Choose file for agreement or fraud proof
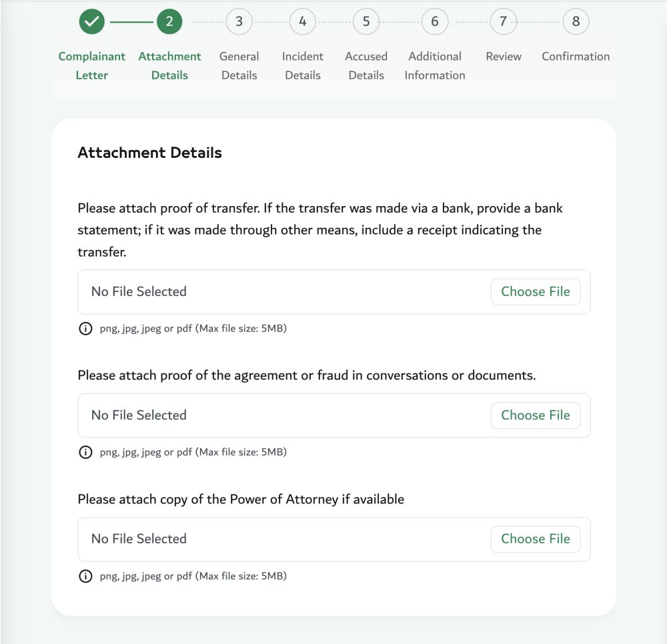This screenshot has height=644, width=667. click(536, 415)
